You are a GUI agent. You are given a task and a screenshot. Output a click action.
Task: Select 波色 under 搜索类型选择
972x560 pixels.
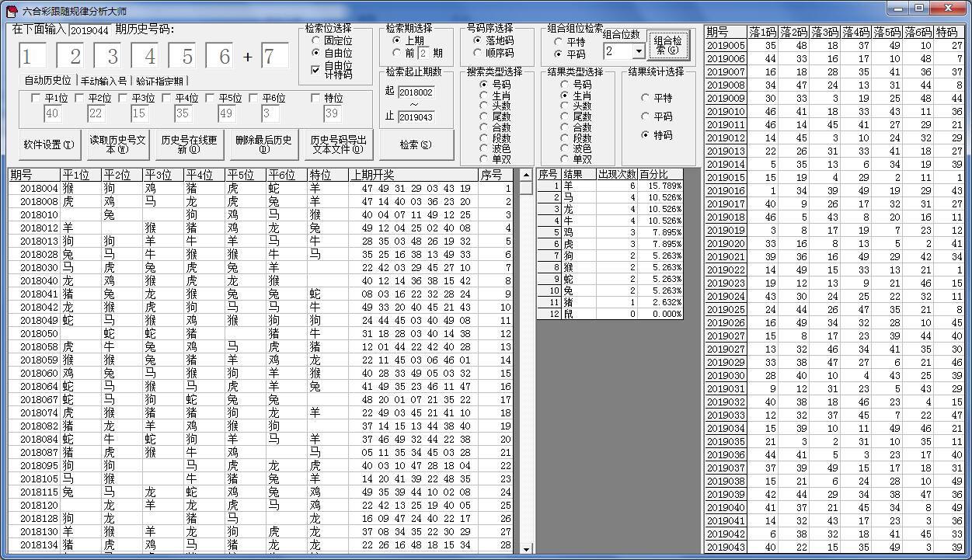point(484,148)
